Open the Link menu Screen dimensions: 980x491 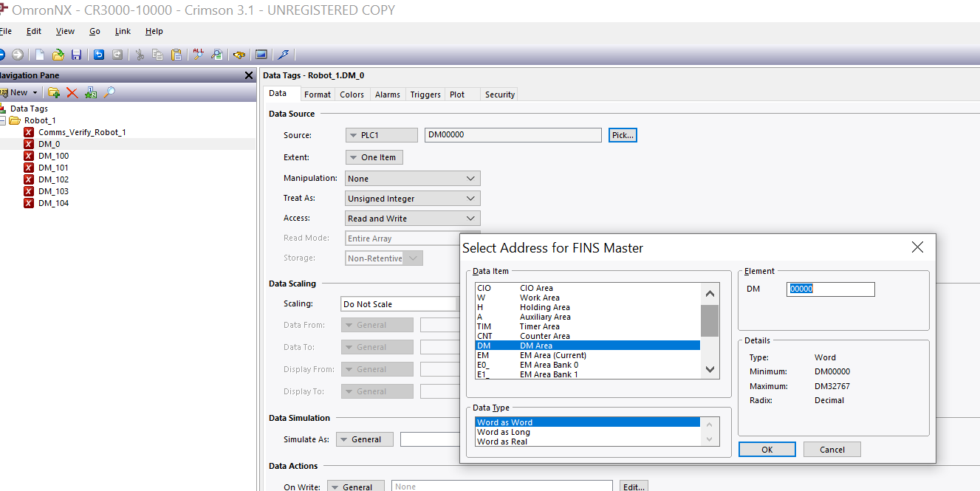(123, 31)
